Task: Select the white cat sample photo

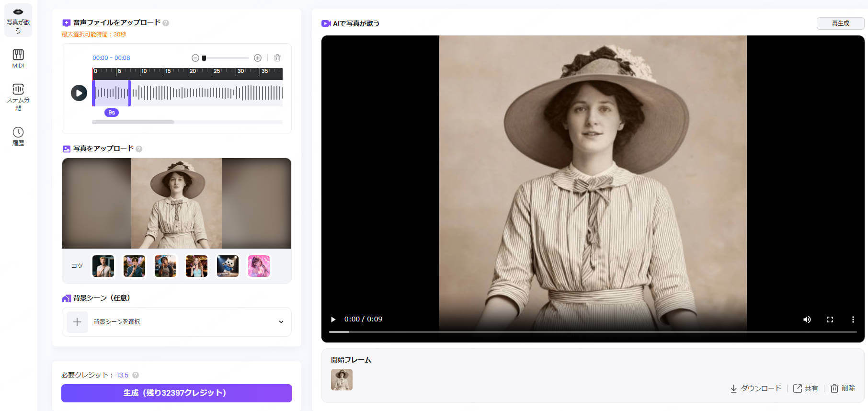Action: click(228, 266)
